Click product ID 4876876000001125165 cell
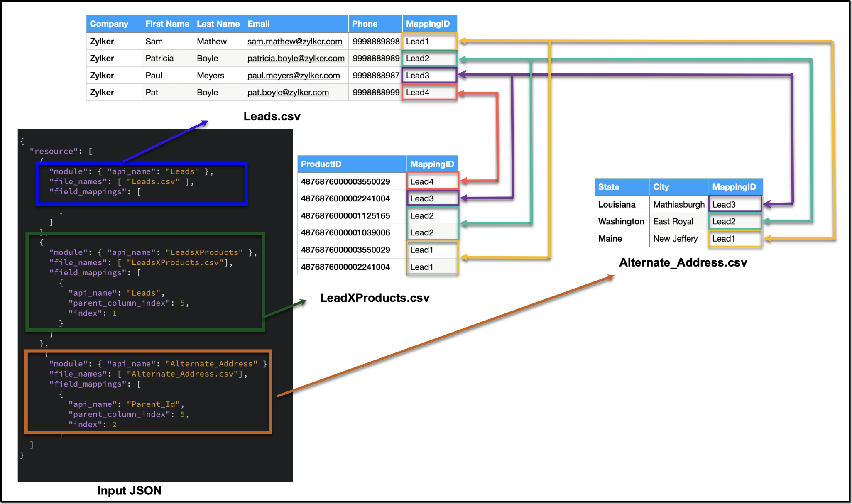 tap(345, 216)
